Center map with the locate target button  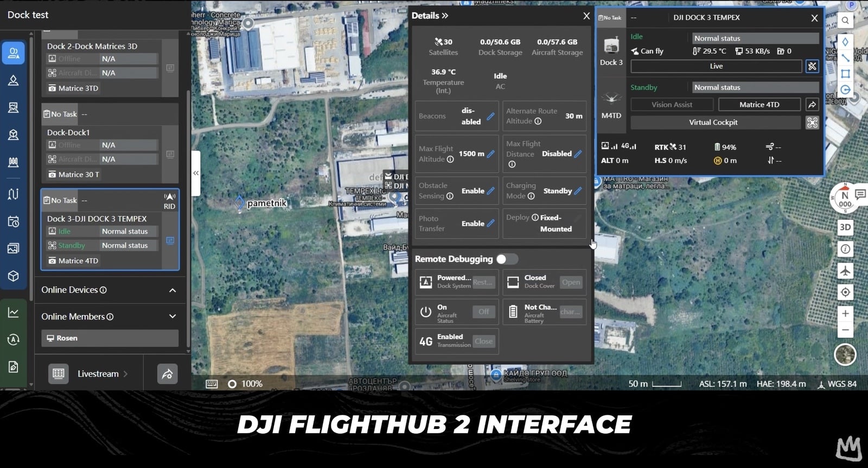pos(845,292)
